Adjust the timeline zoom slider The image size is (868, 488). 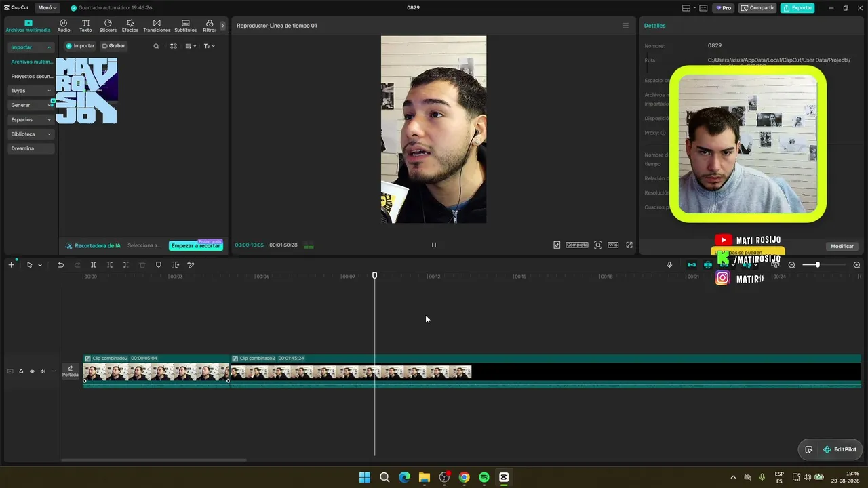point(817,265)
